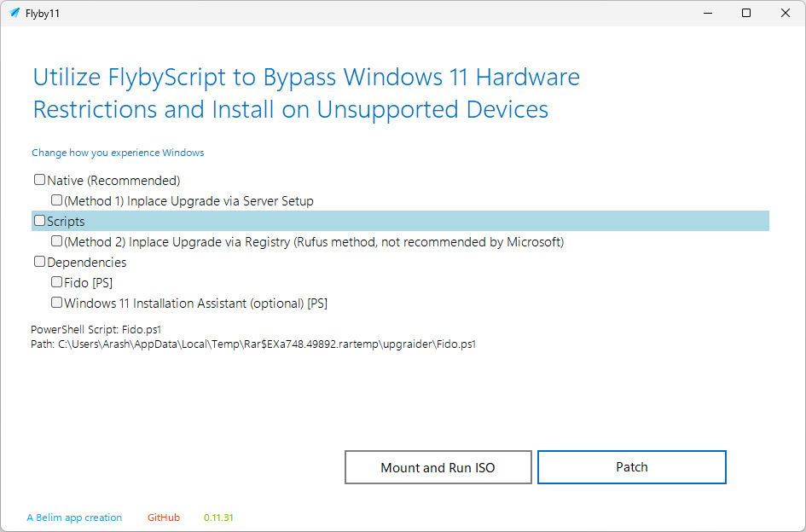
Task: Click the Mount and Run ISO button
Action: [x=438, y=467]
